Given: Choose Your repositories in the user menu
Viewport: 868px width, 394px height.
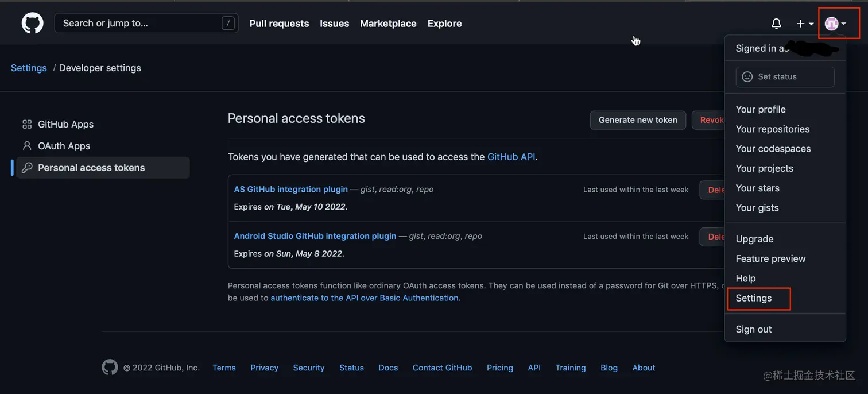Looking at the screenshot, I should [x=773, y=129].
